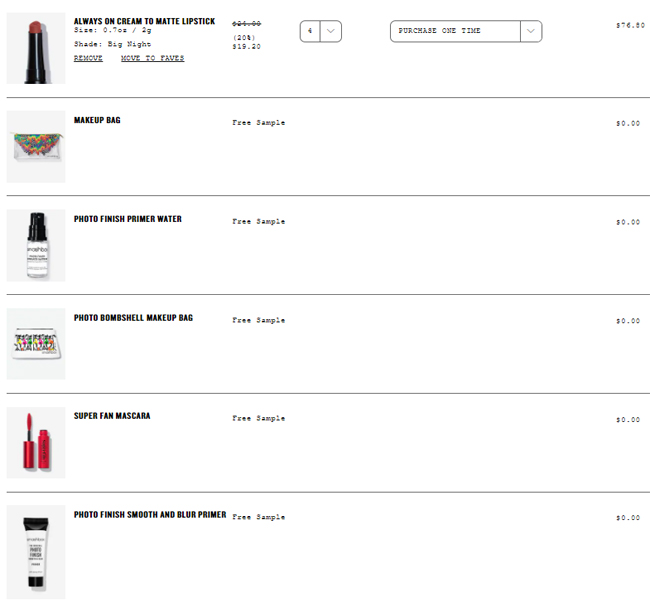Open the Makeup Bag sample thumbnail
The image size is (650, 600).
coord(36,147)
